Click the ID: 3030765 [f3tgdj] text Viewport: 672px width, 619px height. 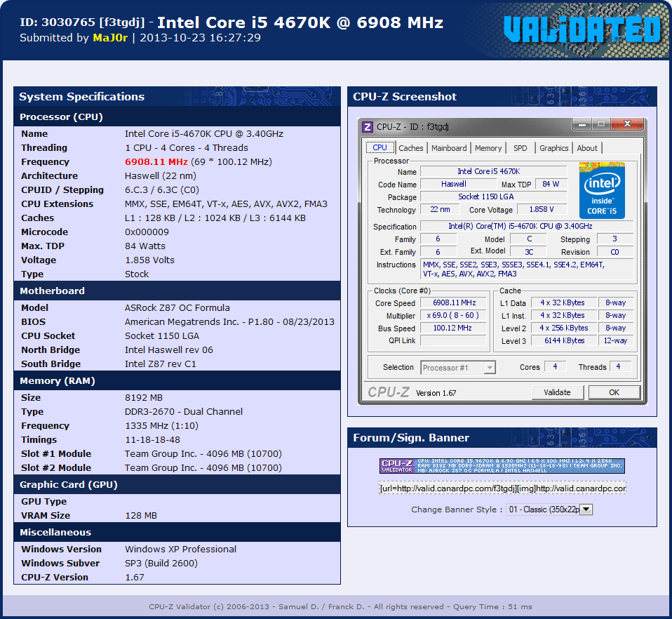82,22
